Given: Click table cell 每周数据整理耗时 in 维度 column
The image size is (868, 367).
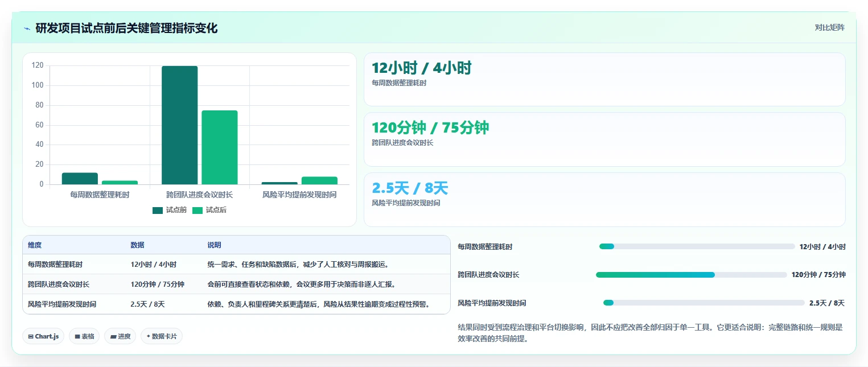Looking at the screenshot, I should pos(55,265).
